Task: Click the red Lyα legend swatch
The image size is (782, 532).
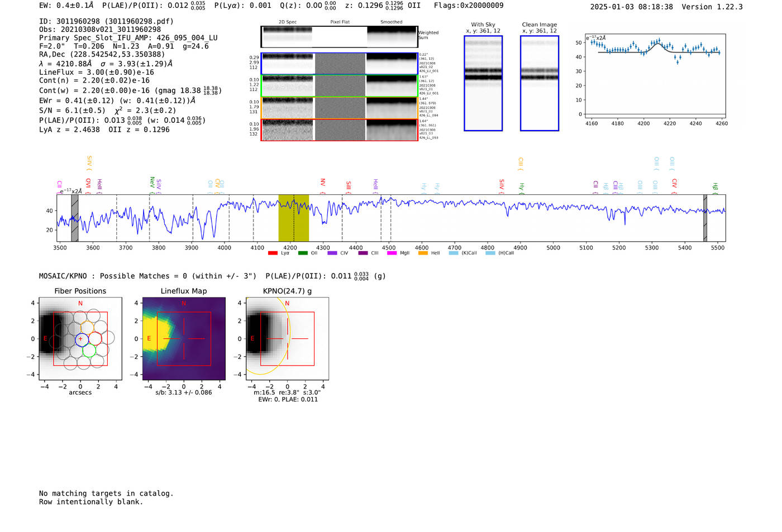Action: [x=273, y=253]
